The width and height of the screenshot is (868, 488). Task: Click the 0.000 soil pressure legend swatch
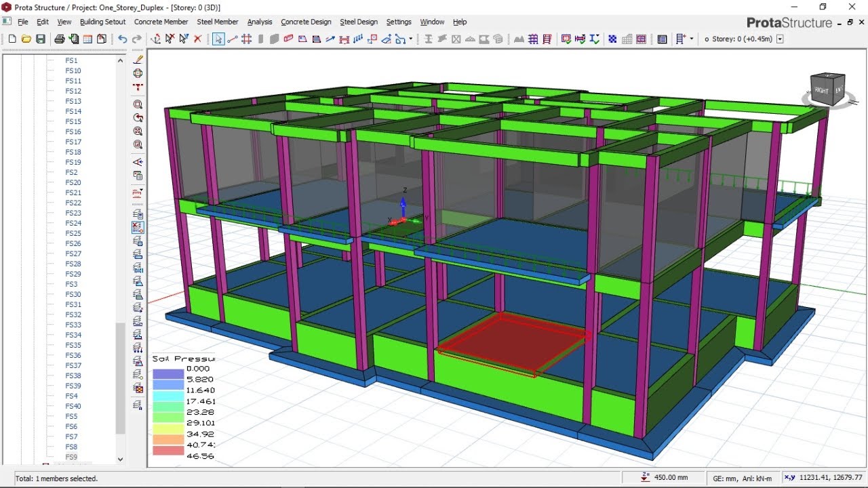(168, 373)
